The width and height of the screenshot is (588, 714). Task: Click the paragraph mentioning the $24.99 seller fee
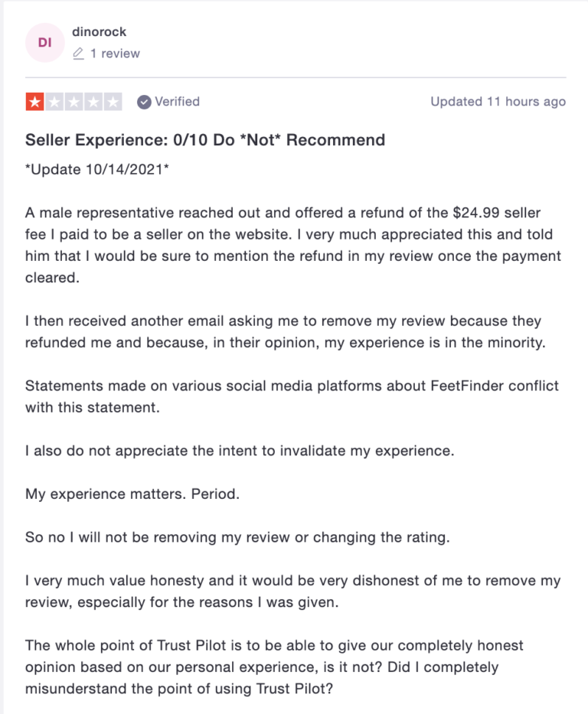click(x=293, y=245)
